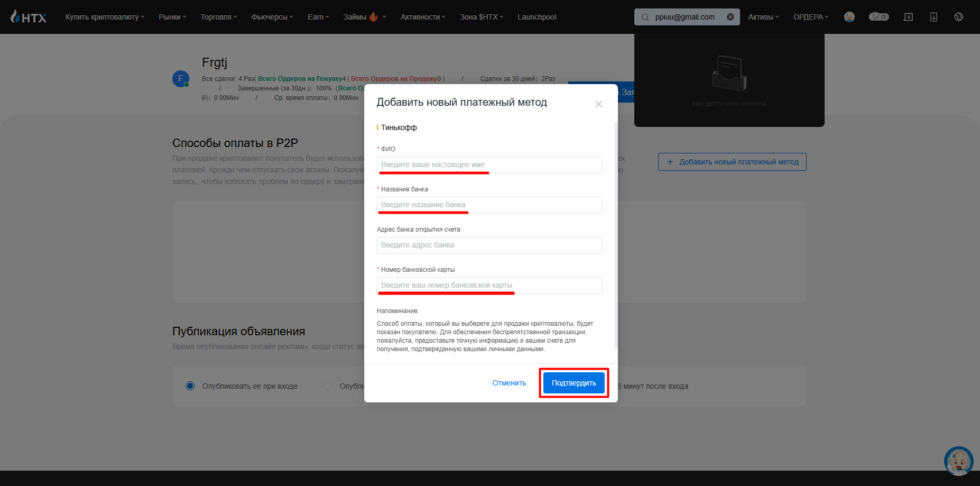This screenshot has width=980, height=486.
Task: Close the add payment method dialog
Action: tap(599, 104)
